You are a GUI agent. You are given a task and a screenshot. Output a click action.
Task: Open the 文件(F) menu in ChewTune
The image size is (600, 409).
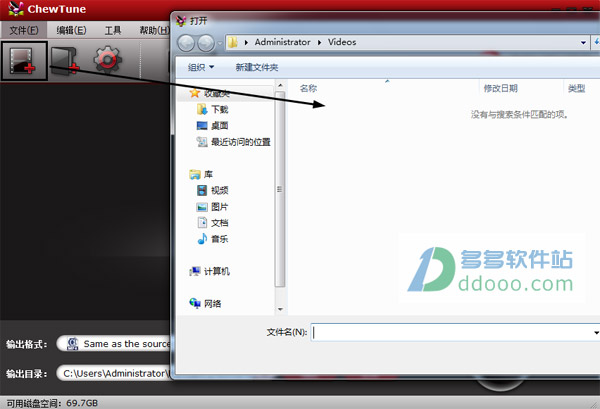pos(24,30)
